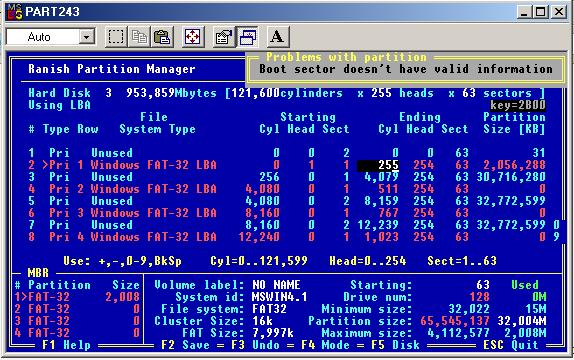Select MBR entry 2 FAT-32
Screen dimensions: 574x360
coord(77,309)
